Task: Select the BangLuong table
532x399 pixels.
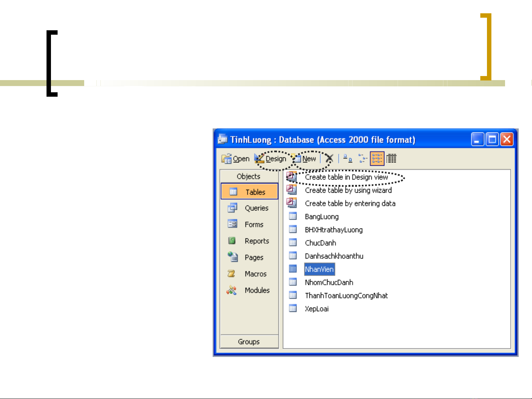Action: 321,217
